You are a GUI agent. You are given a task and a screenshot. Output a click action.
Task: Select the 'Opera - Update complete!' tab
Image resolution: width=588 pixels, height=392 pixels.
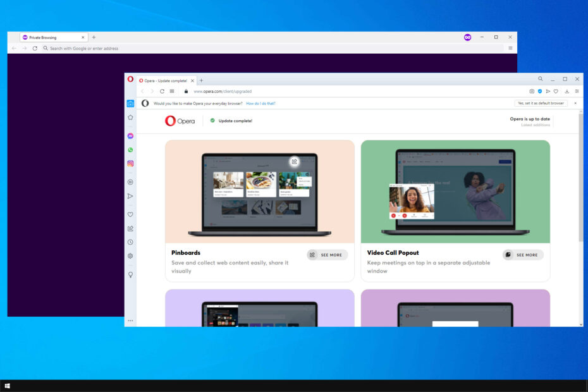pyautogui.click(x=166, y=81)
